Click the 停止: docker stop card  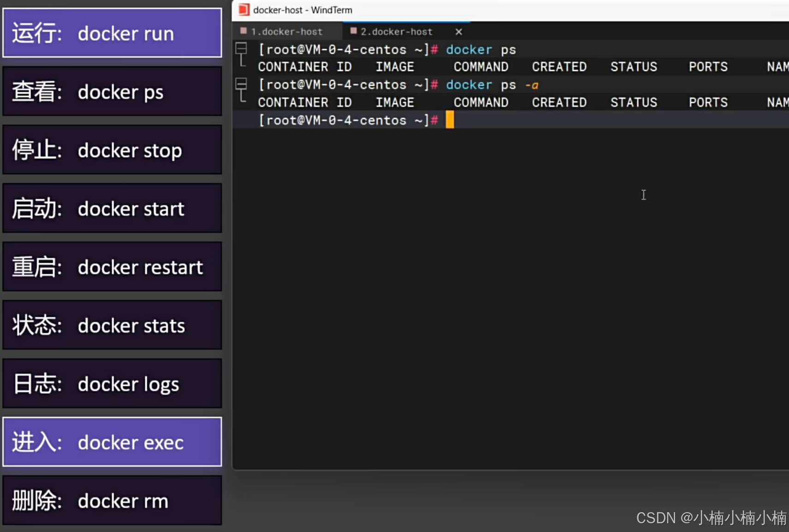coord(112,150)
